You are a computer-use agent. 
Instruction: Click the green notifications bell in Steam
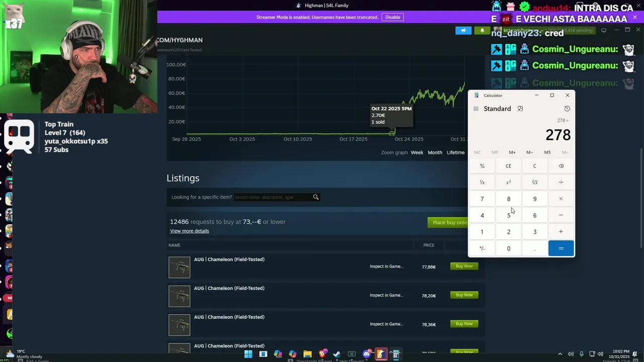click(x=482, y=30)
